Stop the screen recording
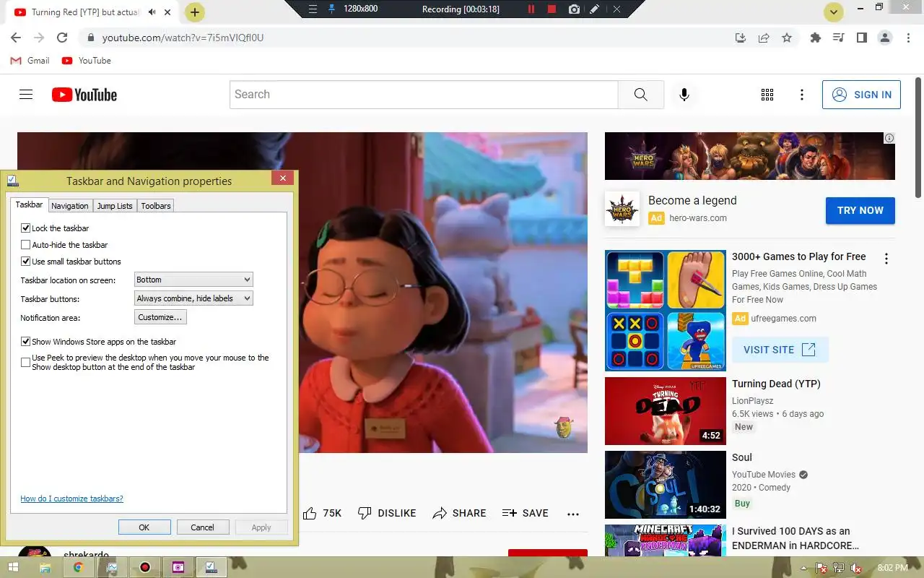The image size is (924, 578). (x=552, y=9)
